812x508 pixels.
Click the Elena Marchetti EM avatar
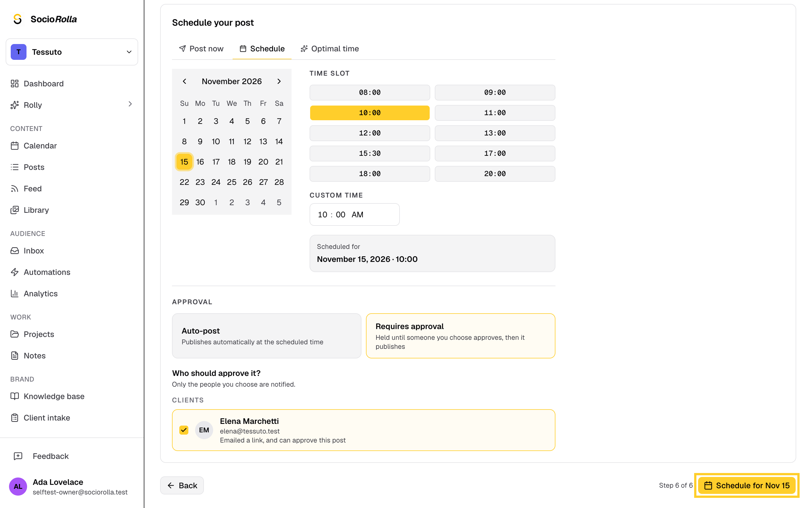(x=204, y=430)
